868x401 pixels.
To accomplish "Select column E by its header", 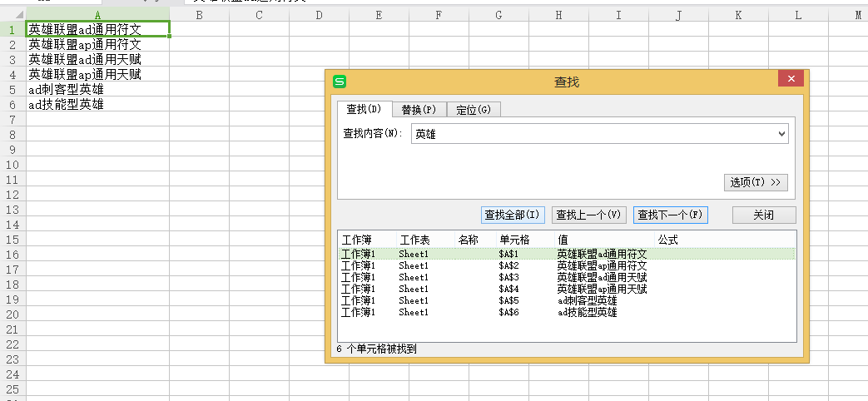I will click(x=379, y=16).
